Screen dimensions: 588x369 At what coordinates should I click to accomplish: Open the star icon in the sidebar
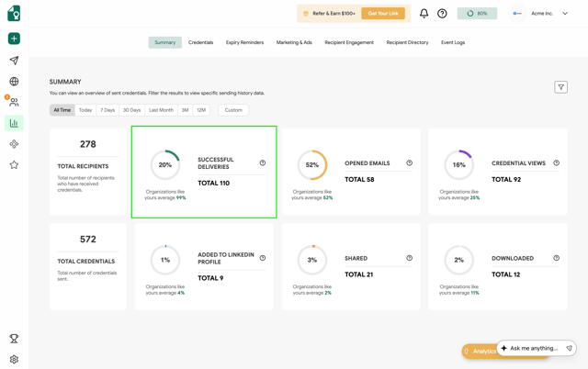14,165
